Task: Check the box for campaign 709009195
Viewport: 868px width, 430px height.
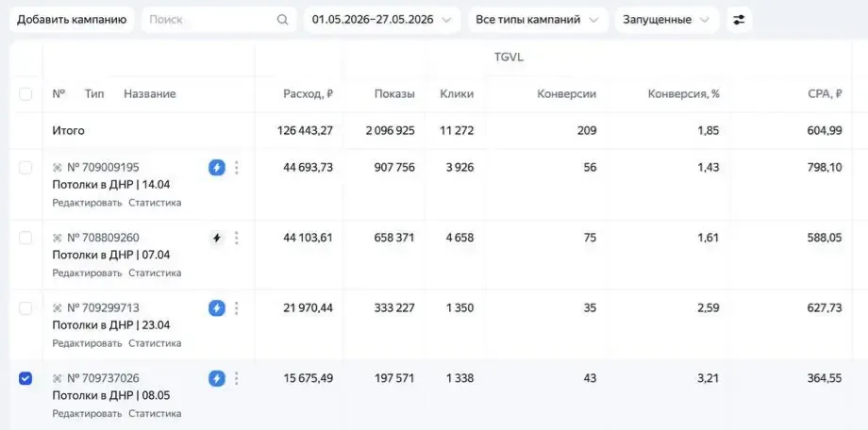Action: coord(25,168)
